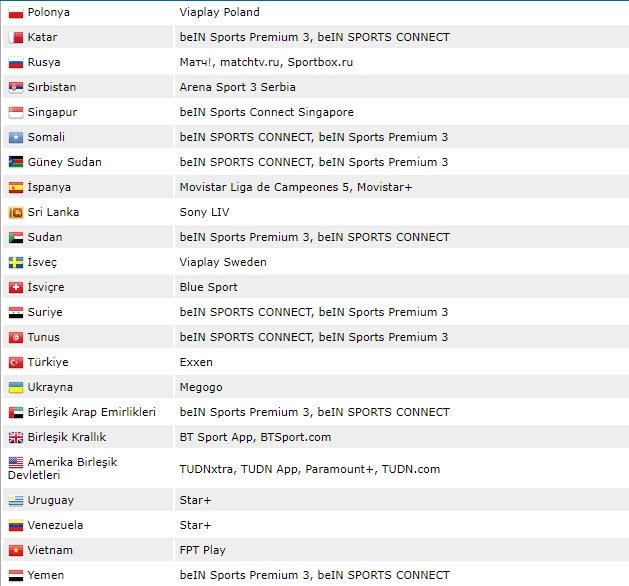Click the Qatar flag icon
This screenshot has width=629, height=586.
15,37
